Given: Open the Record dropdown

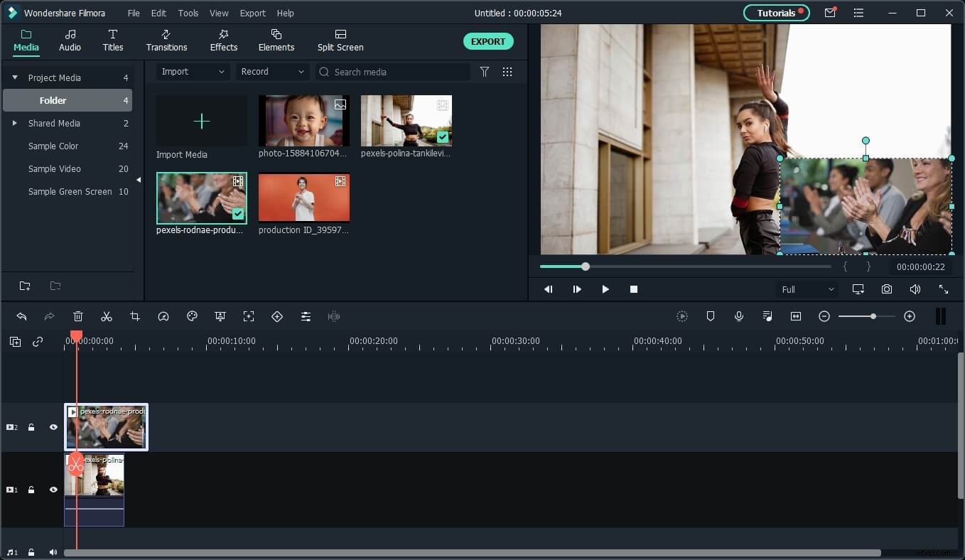Looking at the screenshot, I should click(272, 71).
